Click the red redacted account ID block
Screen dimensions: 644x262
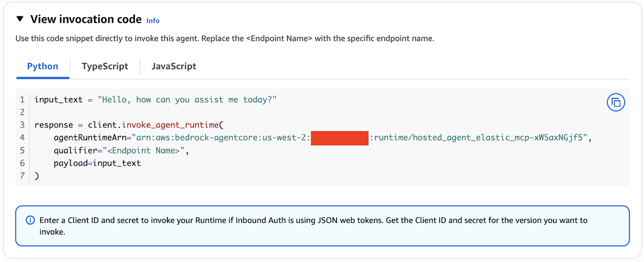(x=339, y=138)
